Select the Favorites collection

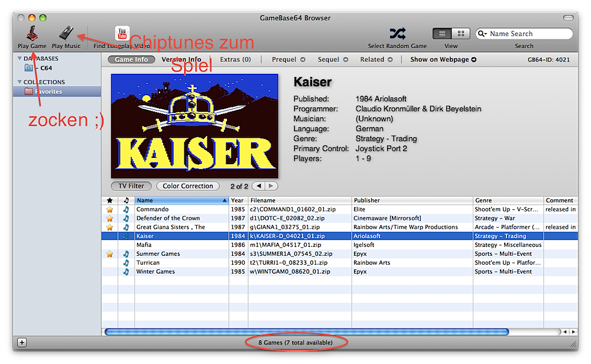[x=57, y=92]
